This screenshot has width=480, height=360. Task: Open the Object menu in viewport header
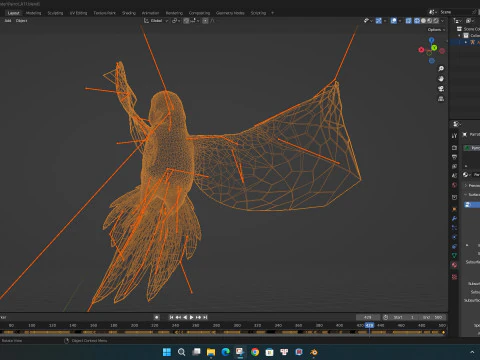click(x=22, y=21)
